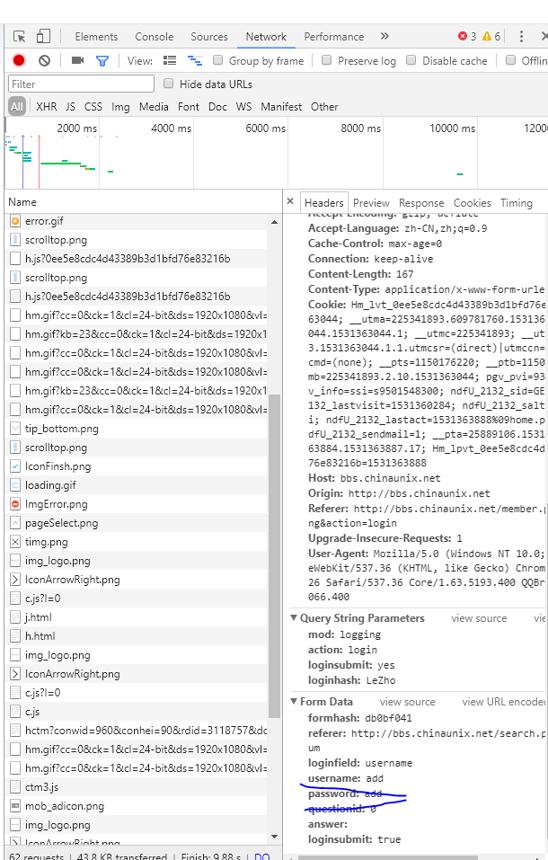548x860 pixels.
Task: Collapse the Form Data section
Action: [x=294, y=701]
